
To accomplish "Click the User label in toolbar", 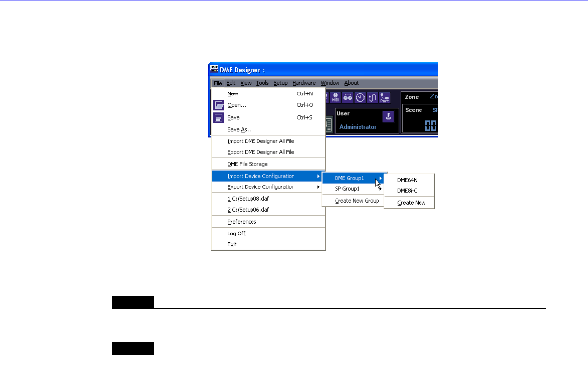I will coord(343,113).
